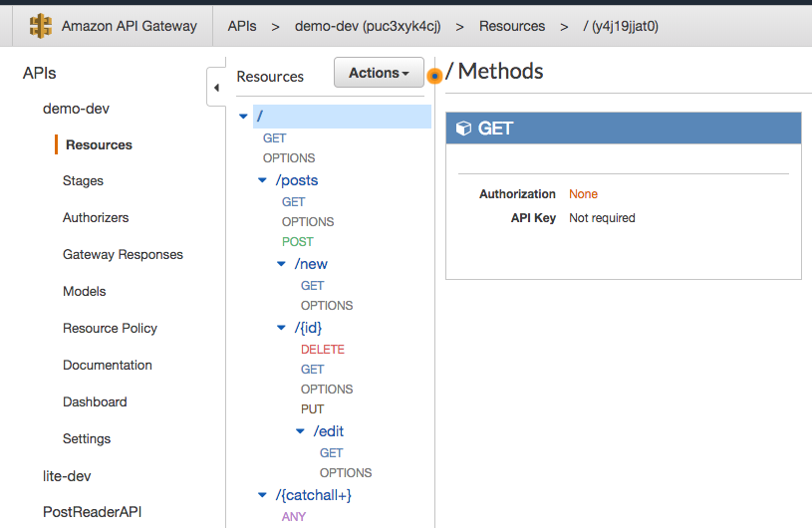This screenshot has height=528, width=812.
Task: Select the lite-dev API
Action: [x=67, y=476]
